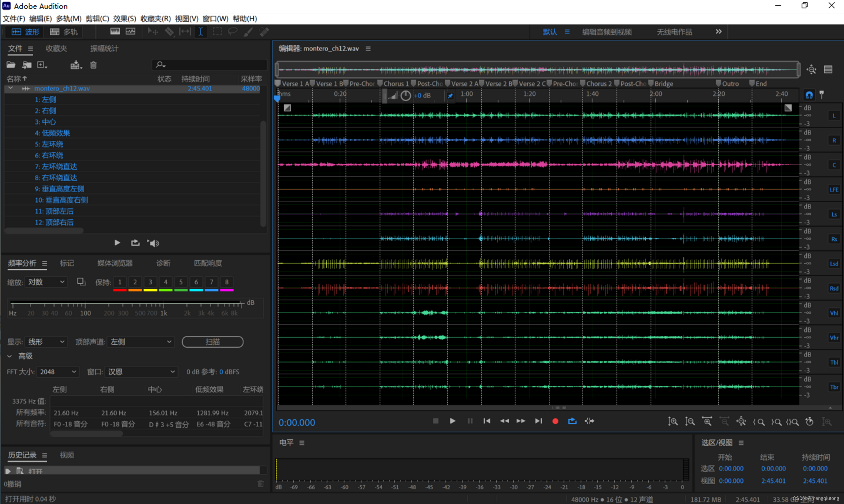The width and height of the screenshot is (844, 504).
Task: Toggle the LFE channel enable button
Action: point(834,190)
